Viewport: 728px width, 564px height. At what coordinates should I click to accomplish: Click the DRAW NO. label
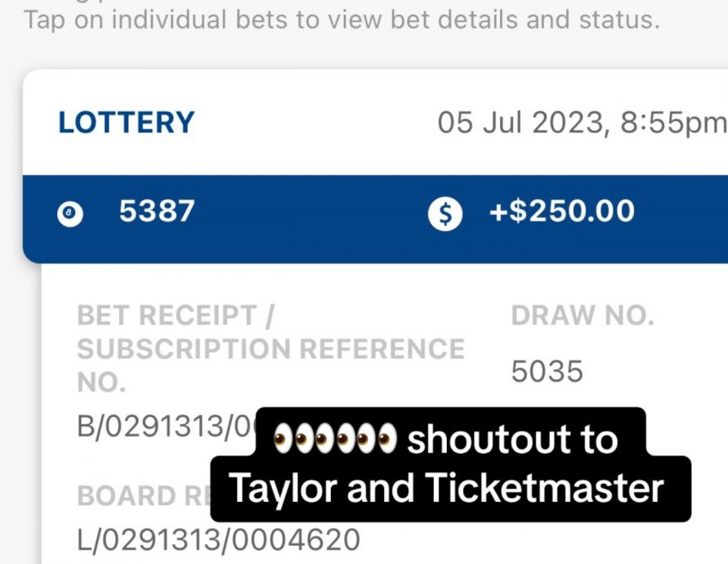(x=583, y=316)
